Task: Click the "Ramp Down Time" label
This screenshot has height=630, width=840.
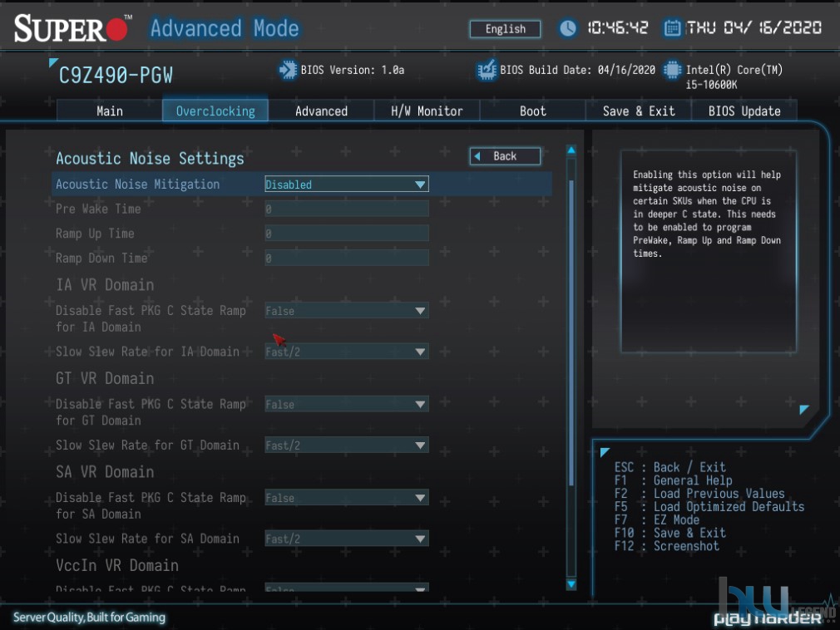Action: pos(101,258)
